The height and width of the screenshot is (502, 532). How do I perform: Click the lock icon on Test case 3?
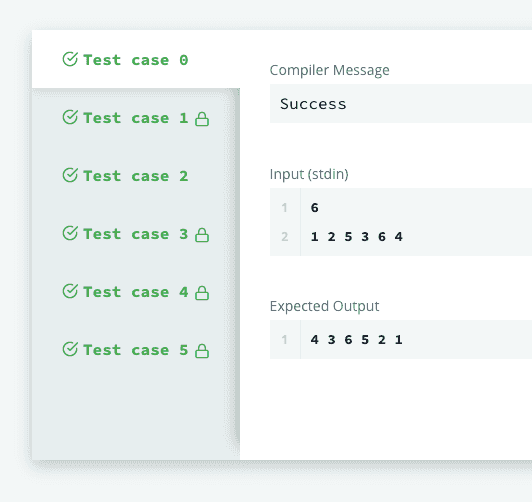(202, 235)
